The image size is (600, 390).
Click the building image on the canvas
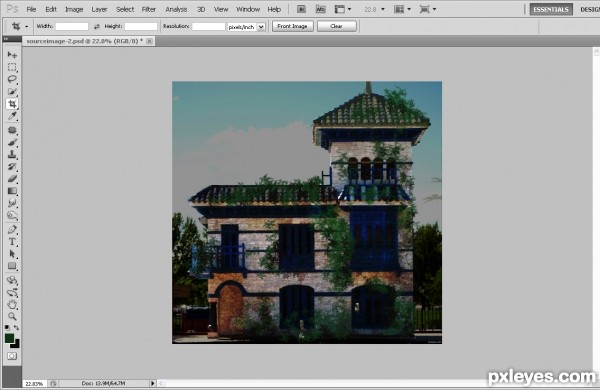(307, 212)
